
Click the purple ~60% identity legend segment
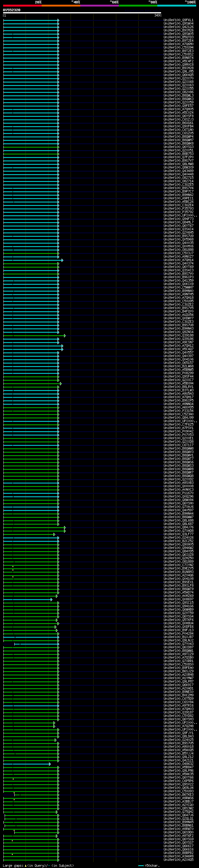coord(99,6)
